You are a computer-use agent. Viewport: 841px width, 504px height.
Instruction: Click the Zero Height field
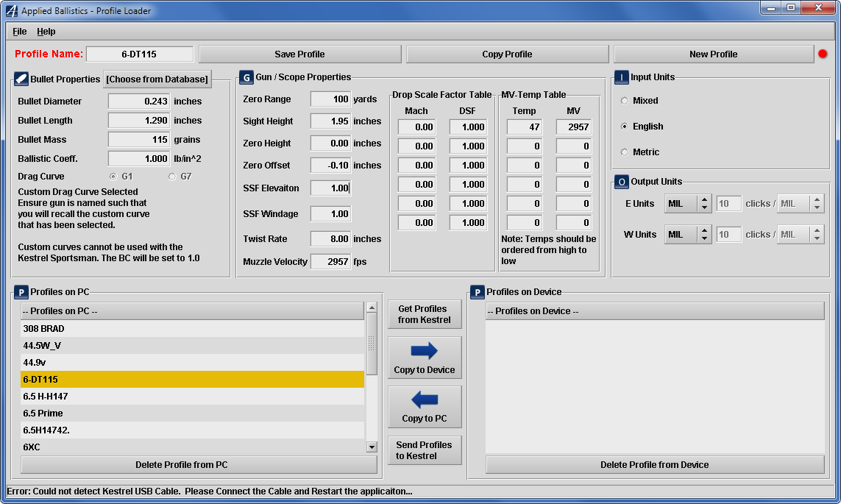(x=330, y=143)
